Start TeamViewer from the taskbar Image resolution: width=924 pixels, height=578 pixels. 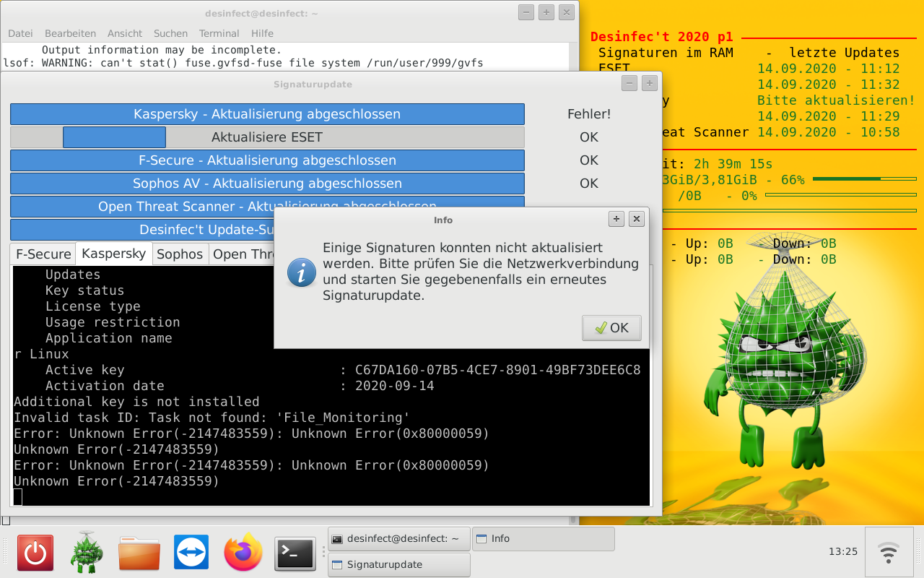coord(191,553)
